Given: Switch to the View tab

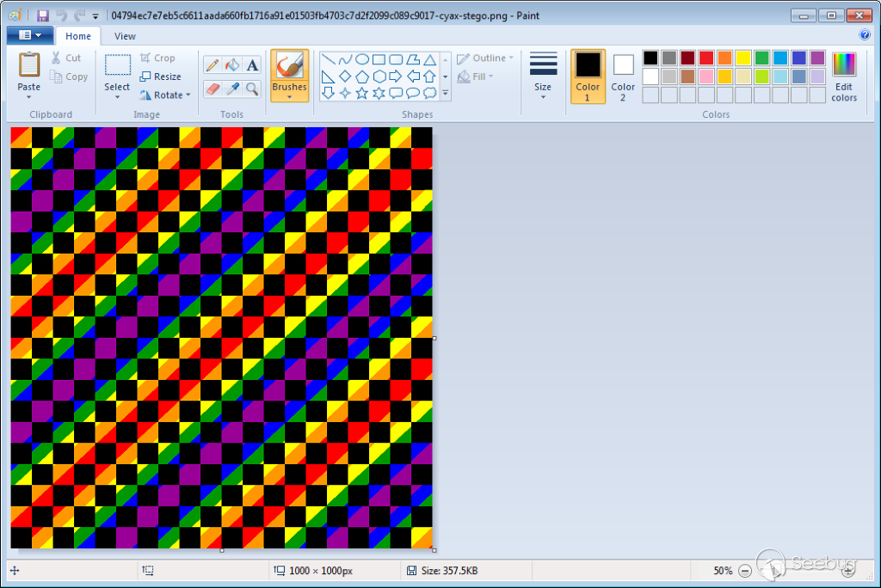Looking at the screenshot, I should pos(125,36).
